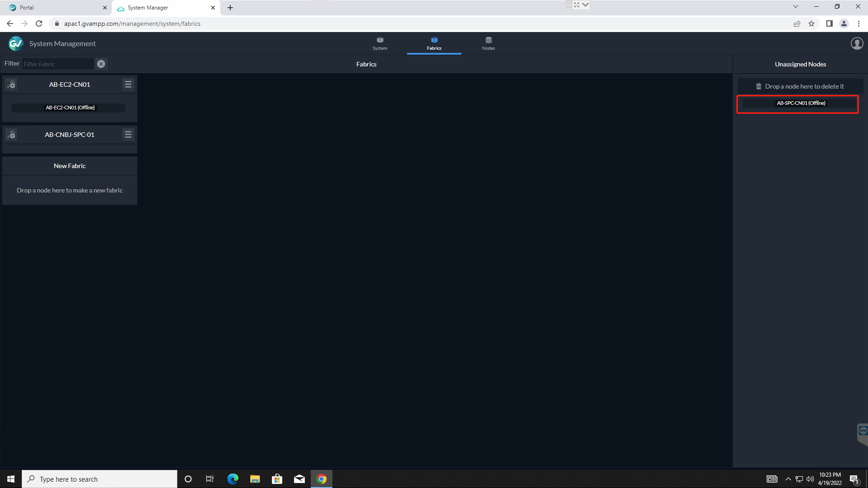Switch to the Nodes tab

tap(488, 44)
